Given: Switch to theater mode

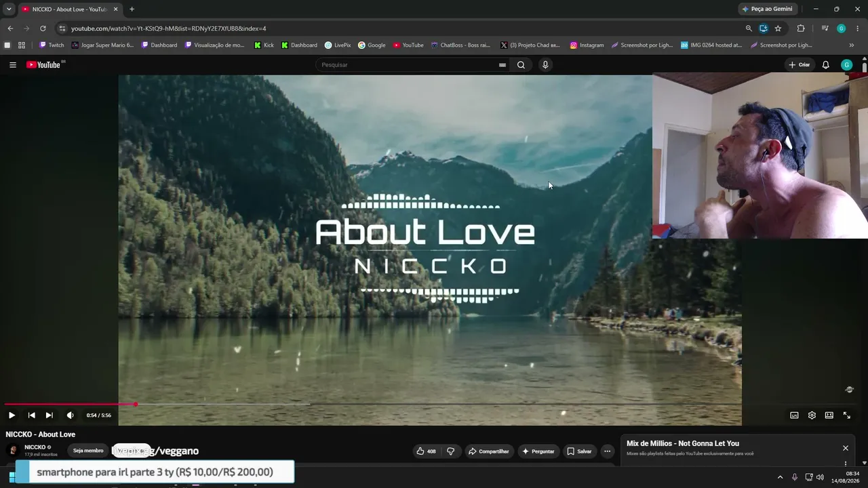Looking at the screenshot, I should click(x=829, y=415).
